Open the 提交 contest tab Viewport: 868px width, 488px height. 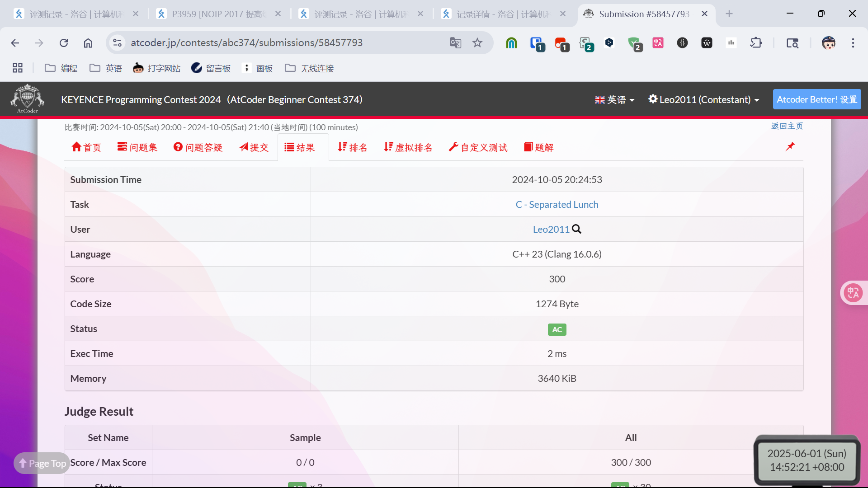[x=254, y=147]
